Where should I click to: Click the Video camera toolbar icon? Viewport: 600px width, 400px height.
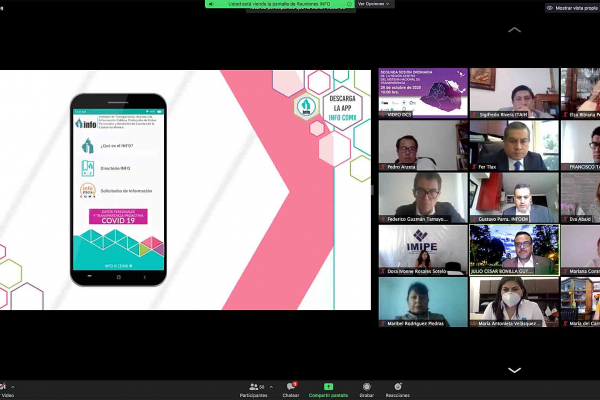(3, 387)
